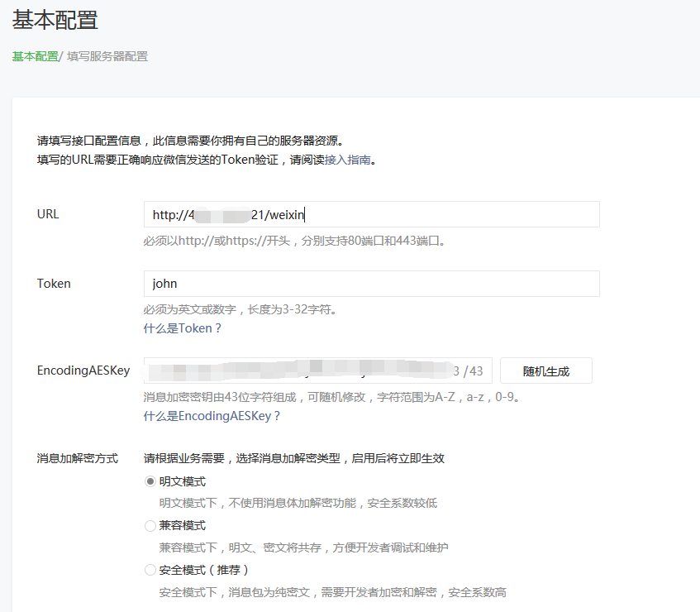
Task: Select the 明文模式 radio button
Action: 150,481
